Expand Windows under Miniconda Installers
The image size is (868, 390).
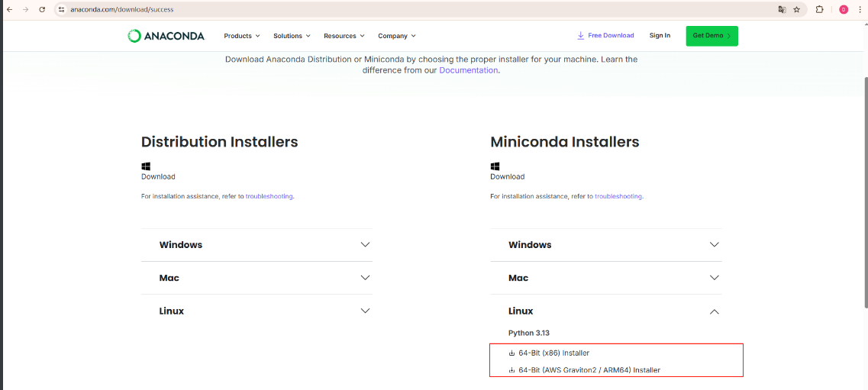tap(606, 244)
